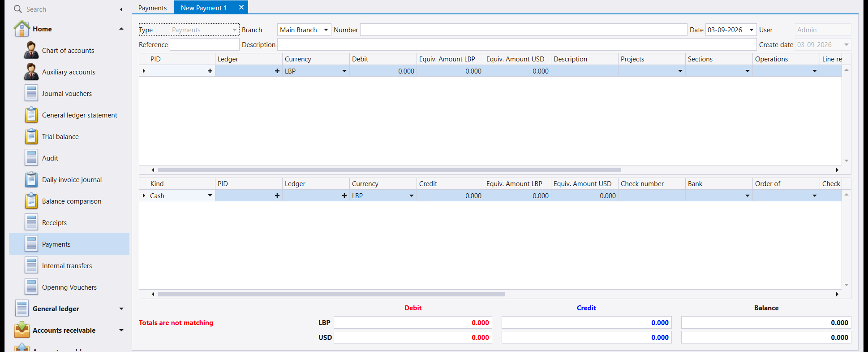Open Balance comparison icon
The width and height of the screenshot is (868, 352).
click(31, 201)
